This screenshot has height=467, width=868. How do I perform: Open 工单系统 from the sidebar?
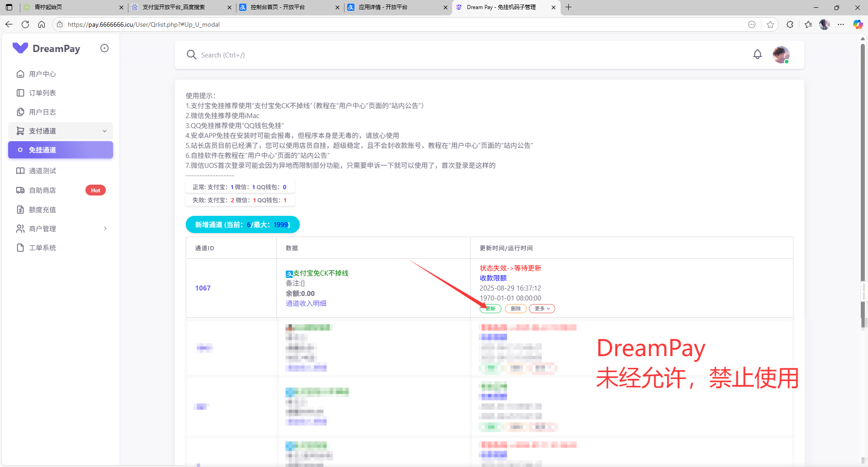tap(42, 248)
